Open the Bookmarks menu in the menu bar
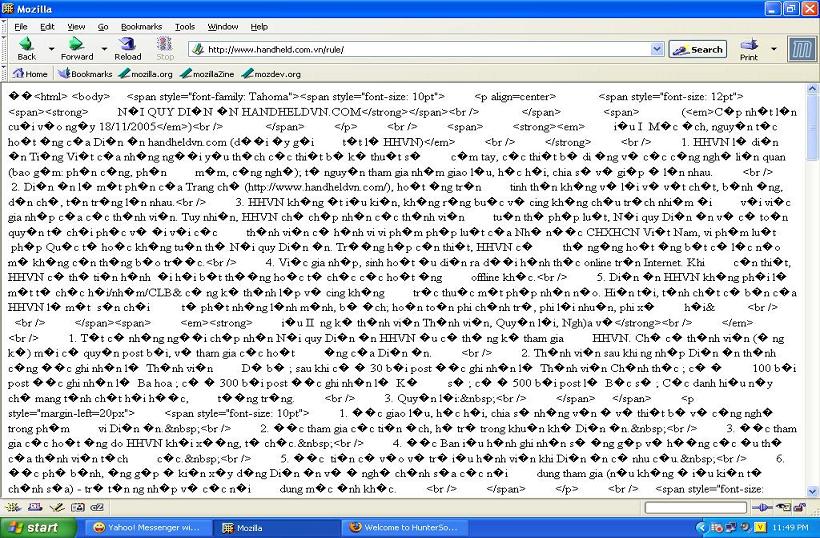 coord(141,26)
